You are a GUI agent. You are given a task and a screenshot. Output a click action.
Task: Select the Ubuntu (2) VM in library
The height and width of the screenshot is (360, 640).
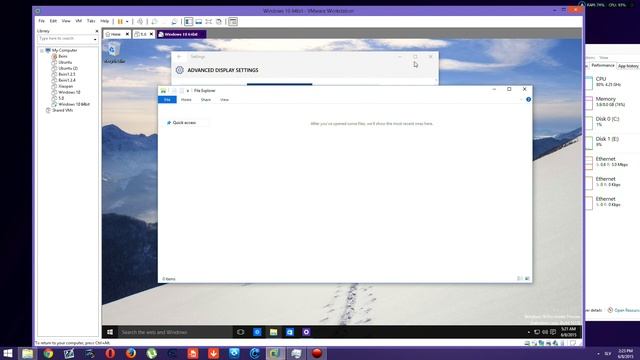tap(68, 68)
